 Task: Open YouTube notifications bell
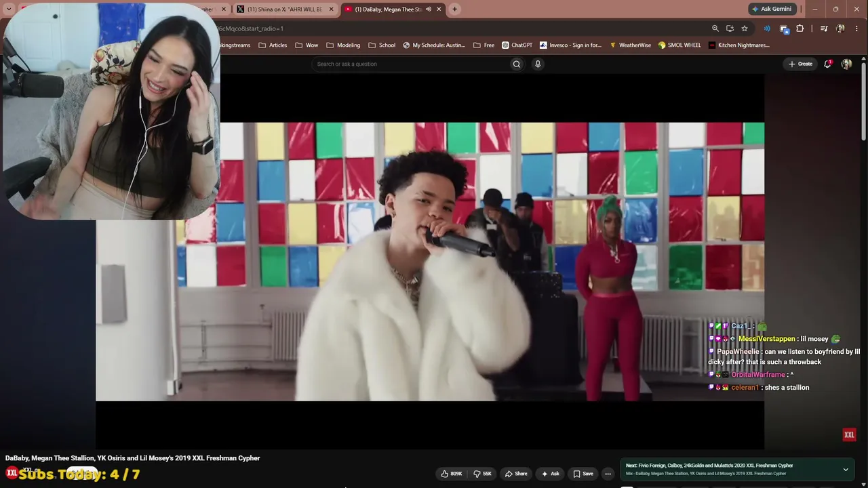[827, 64]
